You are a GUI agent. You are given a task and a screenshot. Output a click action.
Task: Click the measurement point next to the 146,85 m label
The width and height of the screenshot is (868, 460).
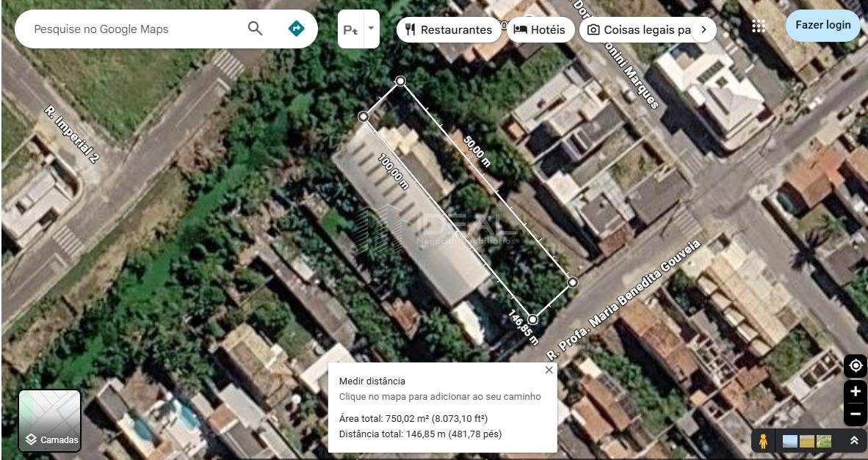click(532, 320)
